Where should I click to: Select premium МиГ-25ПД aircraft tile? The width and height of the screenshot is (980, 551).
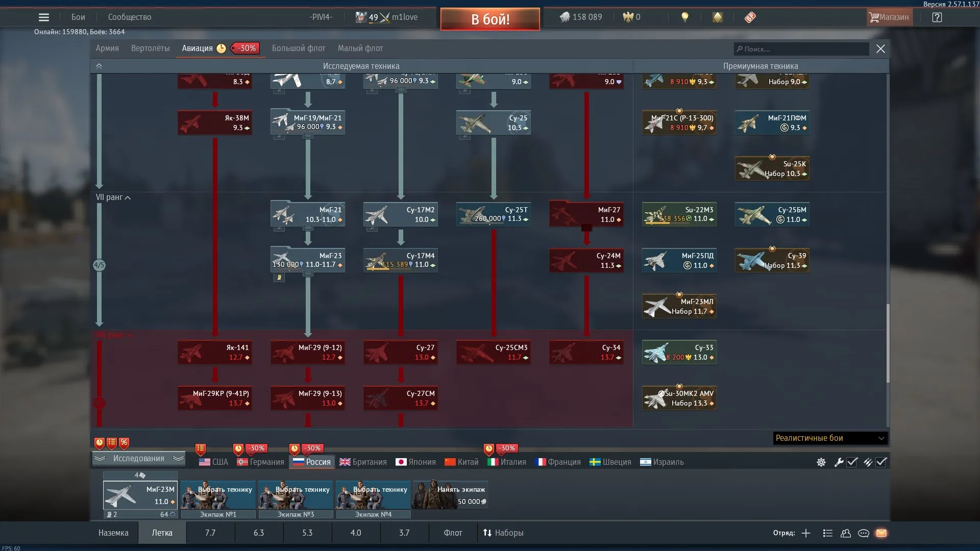[679, 260]
